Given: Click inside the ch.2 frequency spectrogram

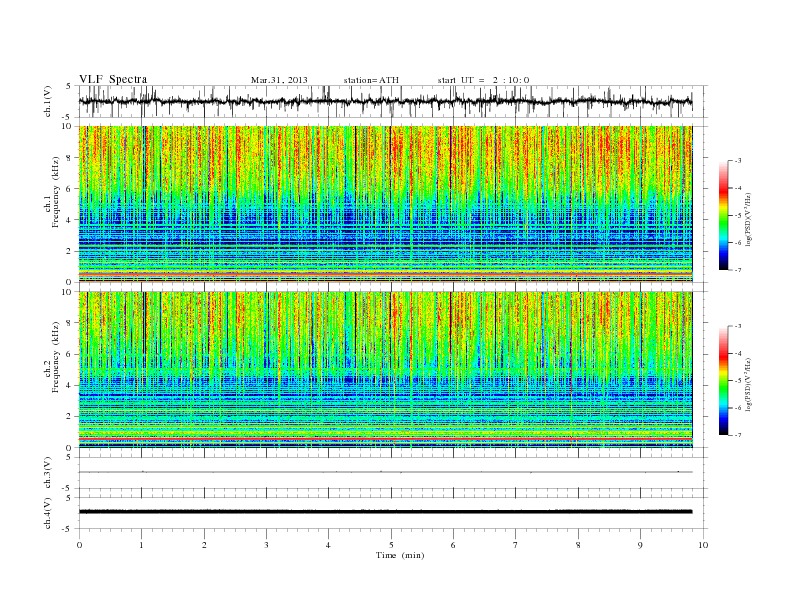Looking at the screenshot, I should tap(385, 370).
